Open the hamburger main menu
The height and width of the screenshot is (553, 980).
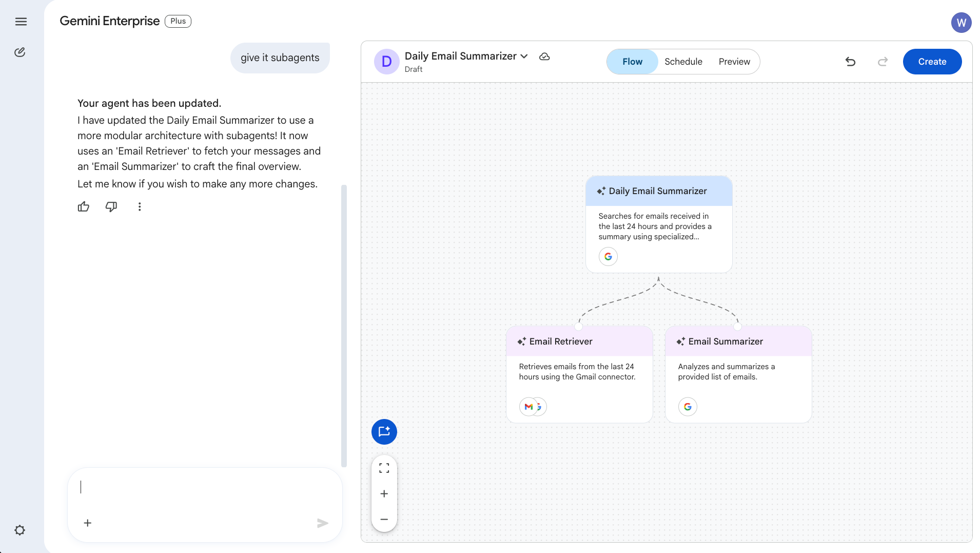tap(21, 22)
